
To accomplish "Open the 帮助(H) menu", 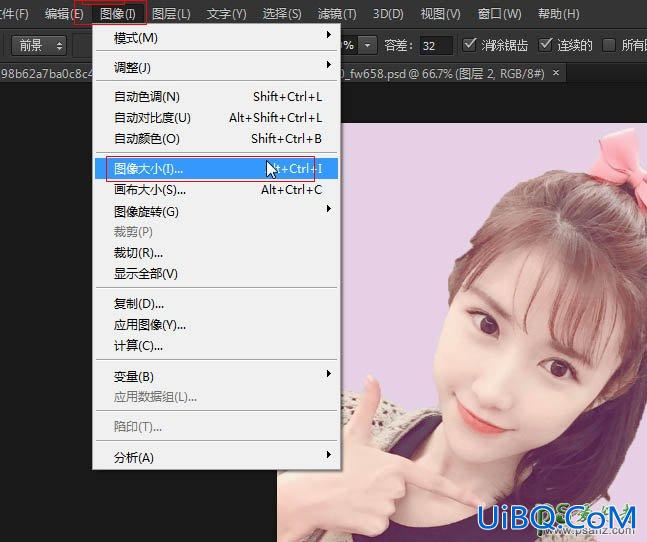I will point(559,14).
